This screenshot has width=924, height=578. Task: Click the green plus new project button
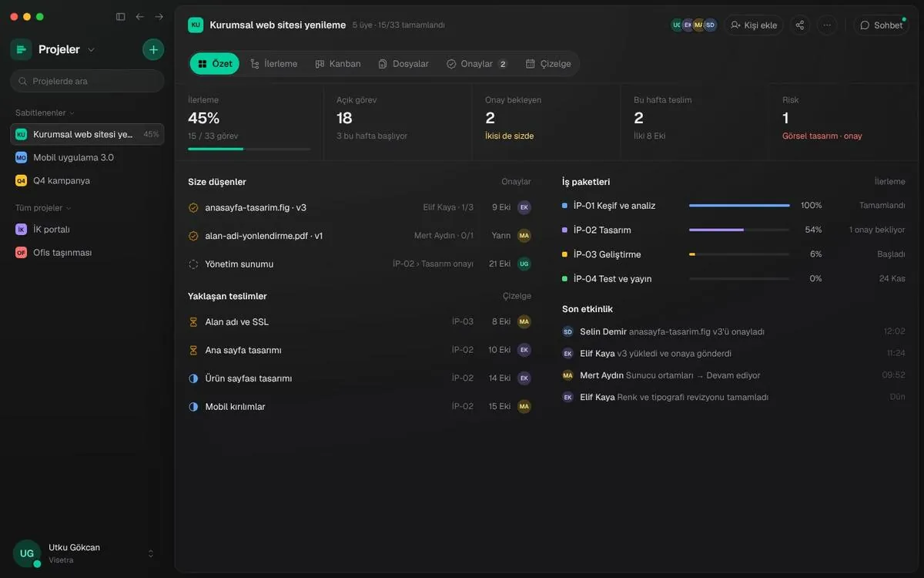click(x=153, y=49)
